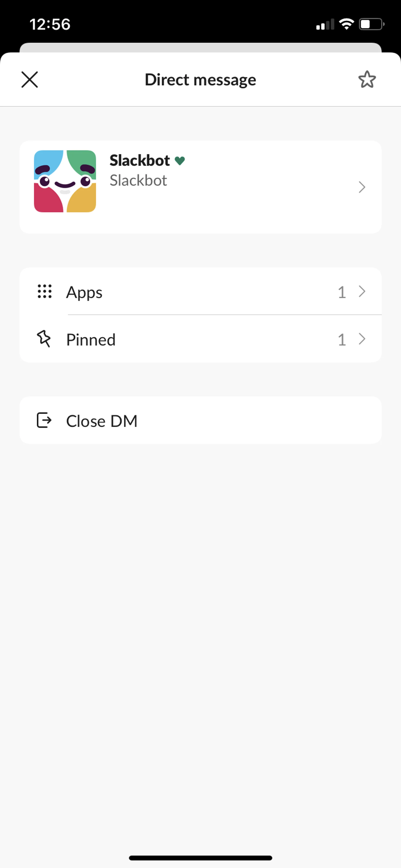The image size is (401, 868).
Task: Star this Slackbot conversation
Action: [x=367, y=80]
